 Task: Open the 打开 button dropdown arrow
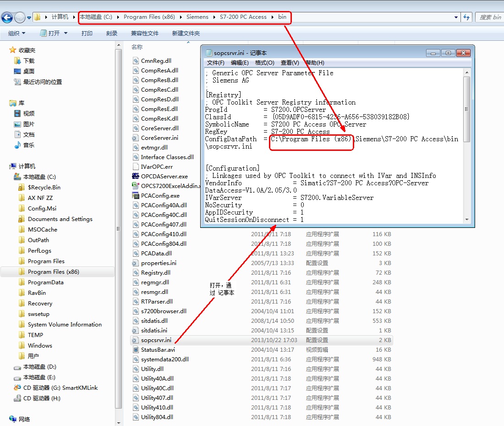(x=66, y=33)
